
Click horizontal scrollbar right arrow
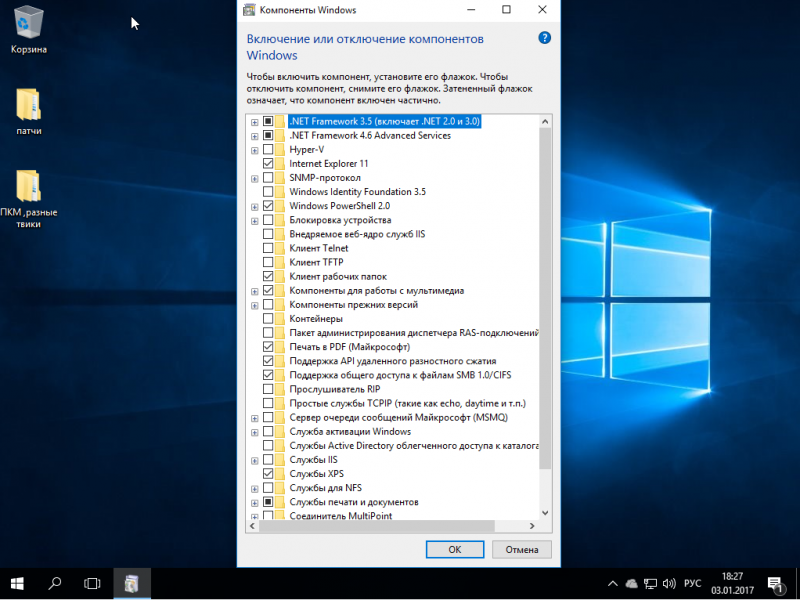[x=532, y=526]
